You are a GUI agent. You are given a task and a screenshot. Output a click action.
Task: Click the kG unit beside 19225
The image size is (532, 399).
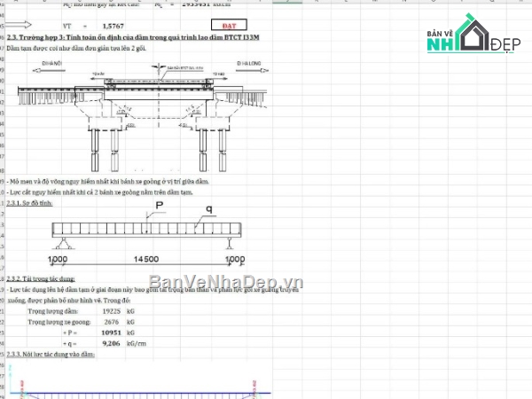[130, 311]
